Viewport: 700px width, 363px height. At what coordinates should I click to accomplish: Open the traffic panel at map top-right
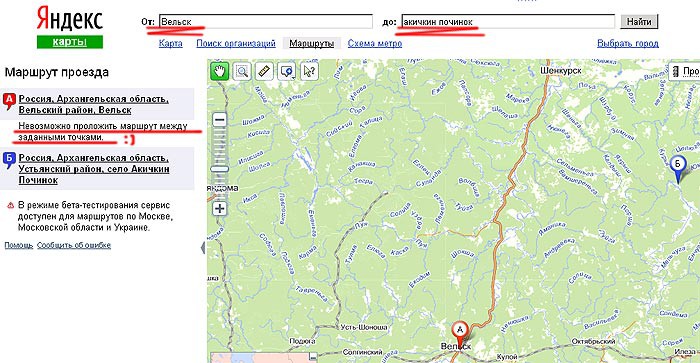pyautogui.click(x=684, y=71)
